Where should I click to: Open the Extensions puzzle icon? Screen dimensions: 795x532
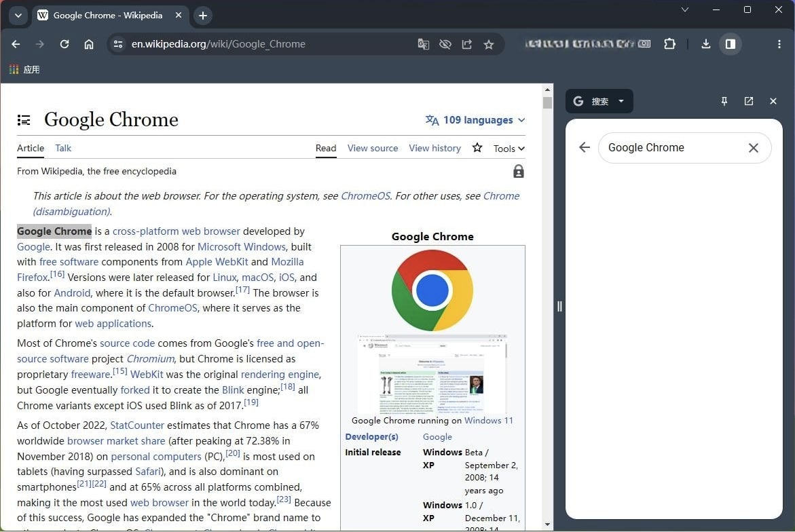(670, 44)
